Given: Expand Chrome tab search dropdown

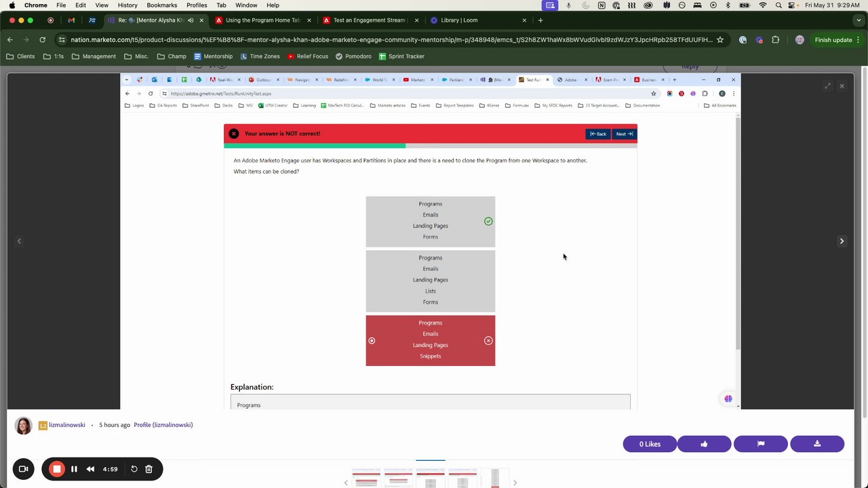Looking at the screenshot, I should (857, 20).
